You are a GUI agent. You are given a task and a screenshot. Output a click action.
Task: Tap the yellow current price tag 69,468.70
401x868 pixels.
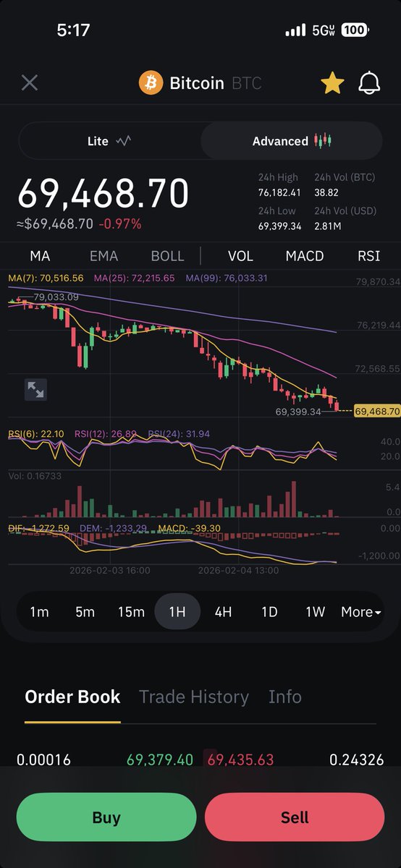377,411
